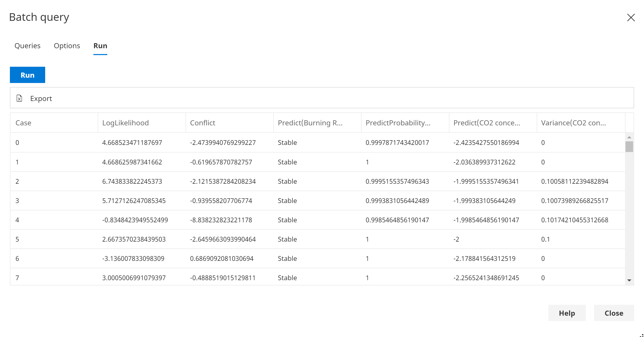Open Help from the bottom buttons

[567, 313]
